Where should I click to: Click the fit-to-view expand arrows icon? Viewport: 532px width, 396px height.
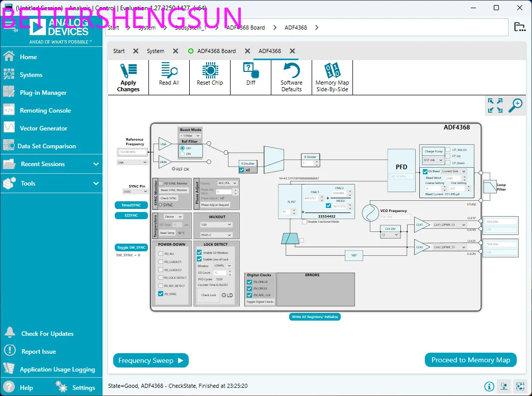(495, 105)
